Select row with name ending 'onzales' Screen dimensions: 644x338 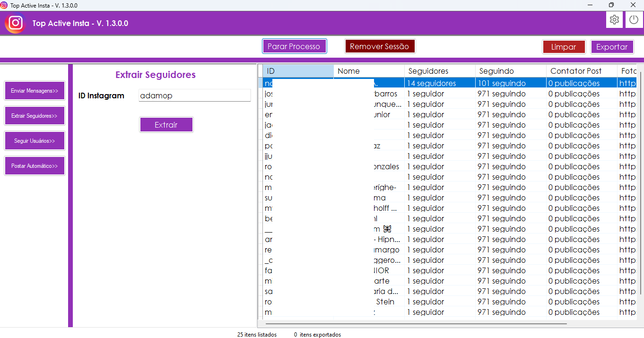click(450, 166)
